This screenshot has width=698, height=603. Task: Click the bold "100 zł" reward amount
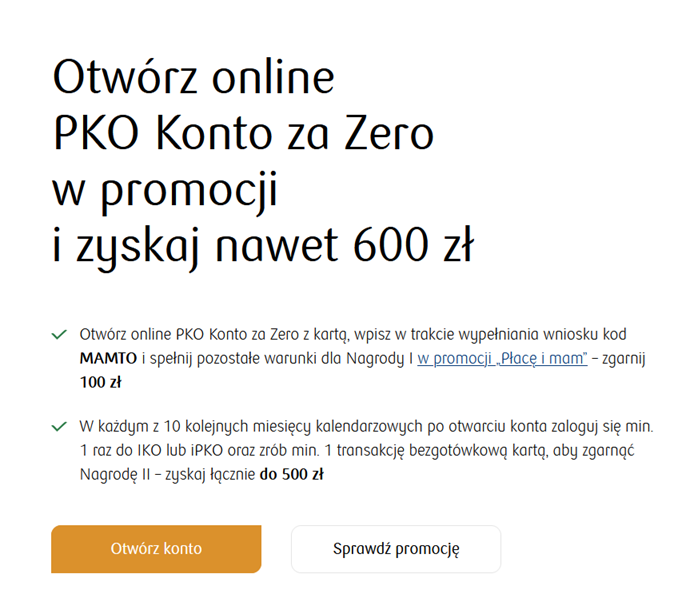[100, 382]
